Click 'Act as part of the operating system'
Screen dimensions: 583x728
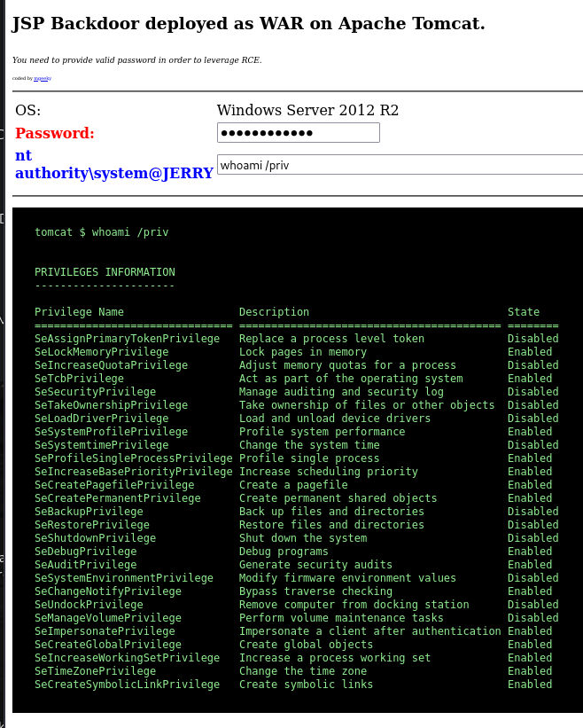[x=351, y=379]
